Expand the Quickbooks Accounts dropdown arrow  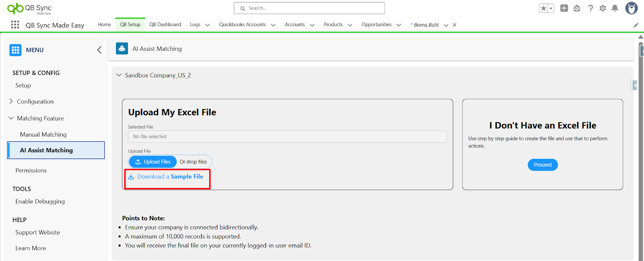coord(273,25)
